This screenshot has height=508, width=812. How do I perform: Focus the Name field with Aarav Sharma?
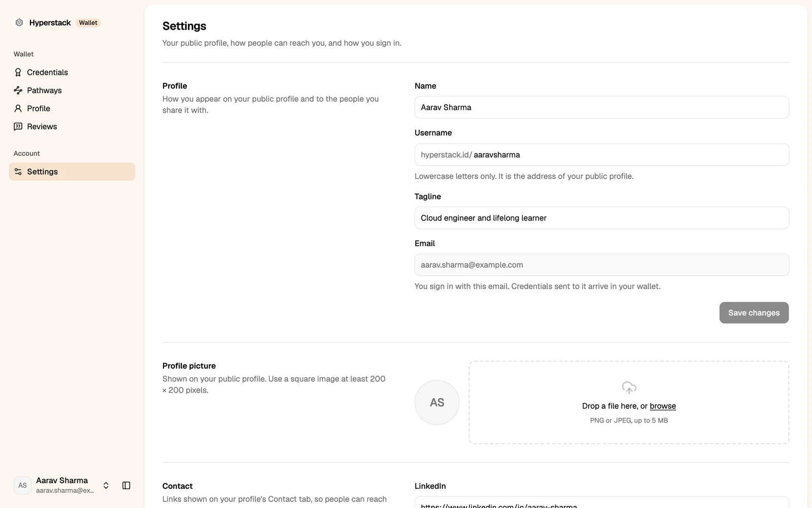601,107
